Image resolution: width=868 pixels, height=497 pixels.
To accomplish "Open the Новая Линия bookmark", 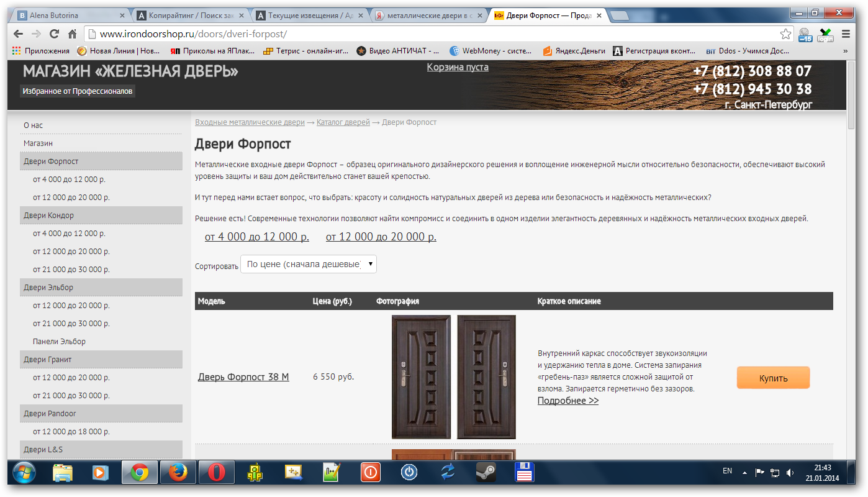I will [118, 51].
